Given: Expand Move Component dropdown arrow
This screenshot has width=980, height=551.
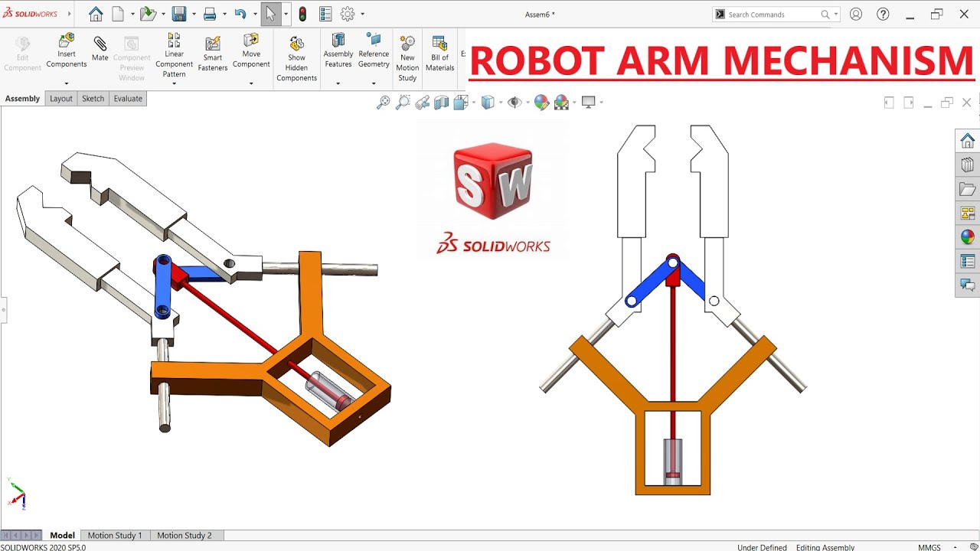Looking at the screenshot, I should click(x=251, y=83).
